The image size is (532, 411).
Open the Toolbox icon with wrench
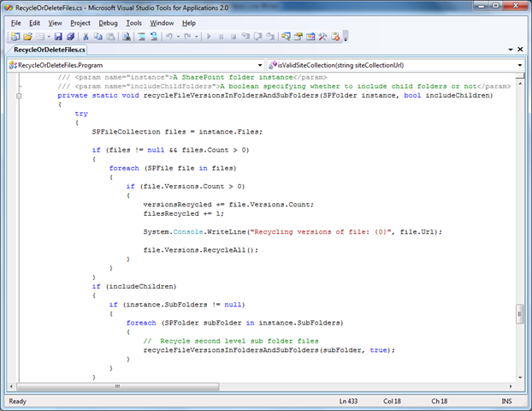(x=322, y=37)
